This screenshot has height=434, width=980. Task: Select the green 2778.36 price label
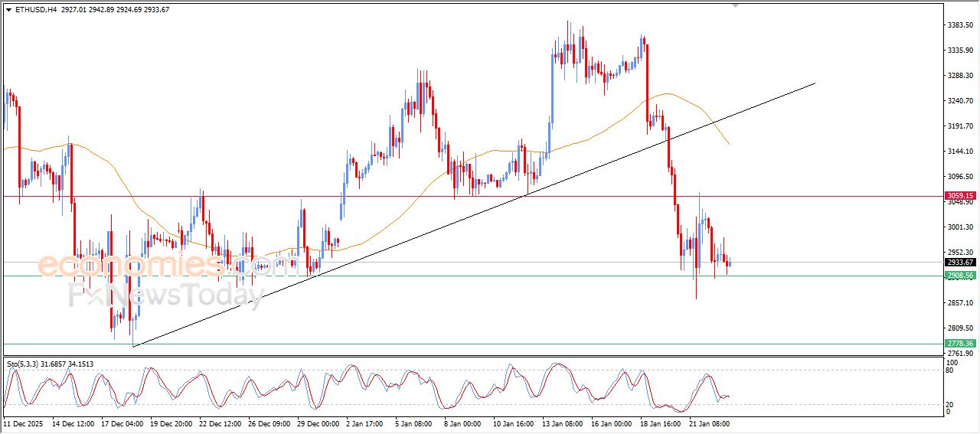959,344
